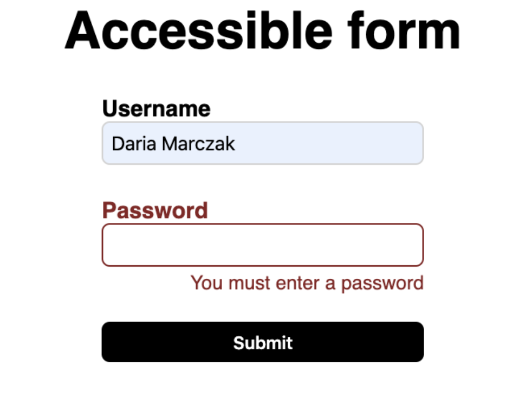Click the word "password" in error message
Viewport: 532px width, 397px height.
coord(382,283)
